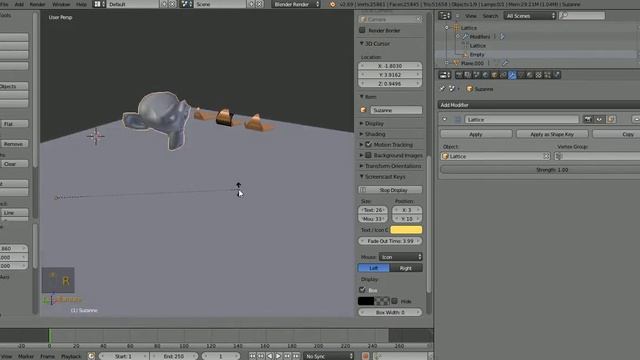
Task: Open the outliner View menu
Action: [471, 16]
